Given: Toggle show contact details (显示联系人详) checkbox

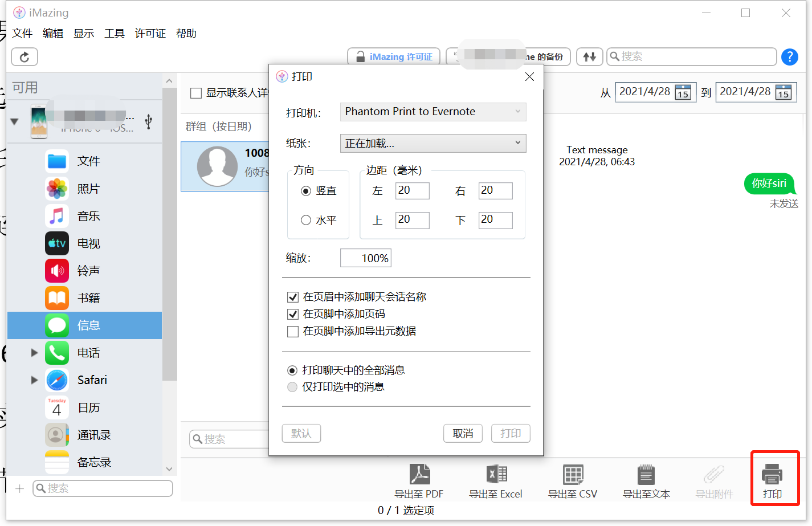Looking at the screenshot, I should click(196, 93).
